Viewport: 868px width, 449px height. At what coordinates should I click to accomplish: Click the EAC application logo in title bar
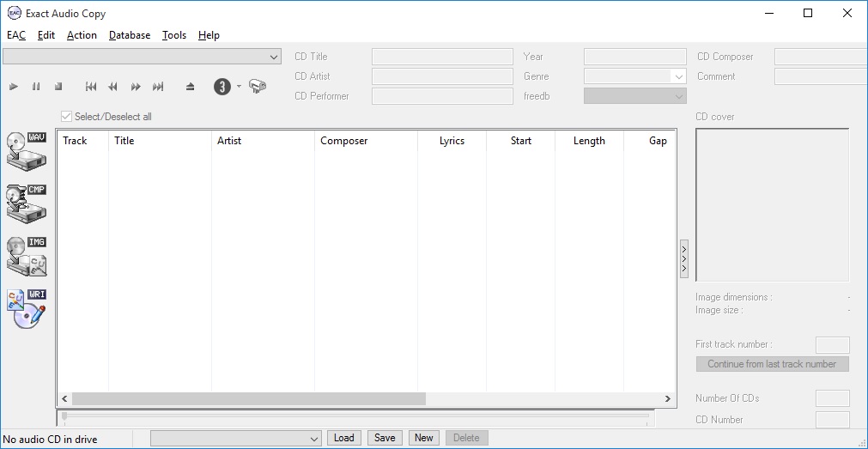click(15, 13)
